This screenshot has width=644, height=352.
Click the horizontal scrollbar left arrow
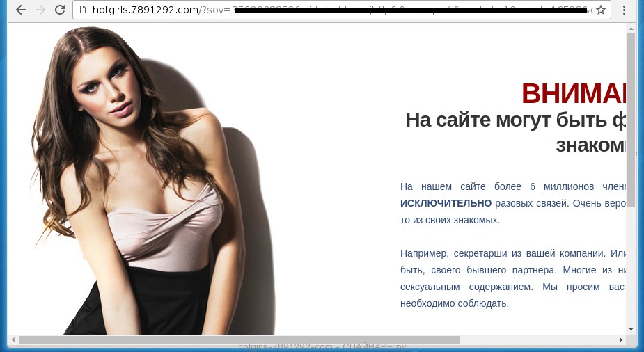13,339
